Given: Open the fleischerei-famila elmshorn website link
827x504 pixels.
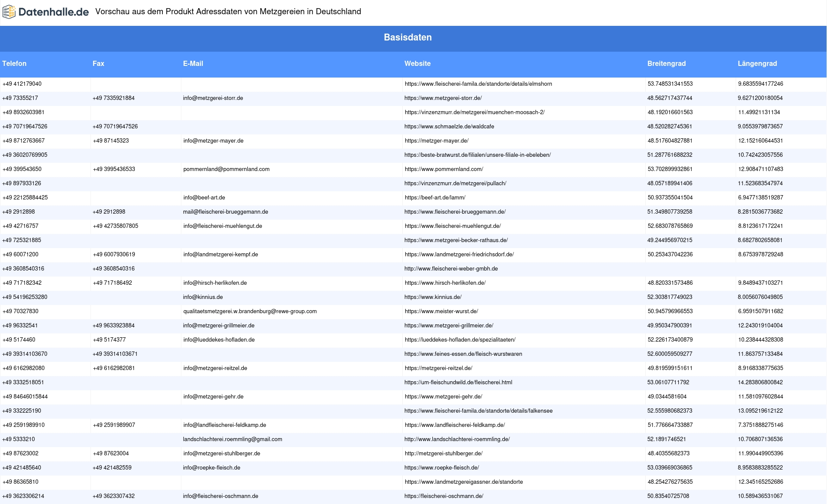Looking at the screenshot, I should point(478,84).
